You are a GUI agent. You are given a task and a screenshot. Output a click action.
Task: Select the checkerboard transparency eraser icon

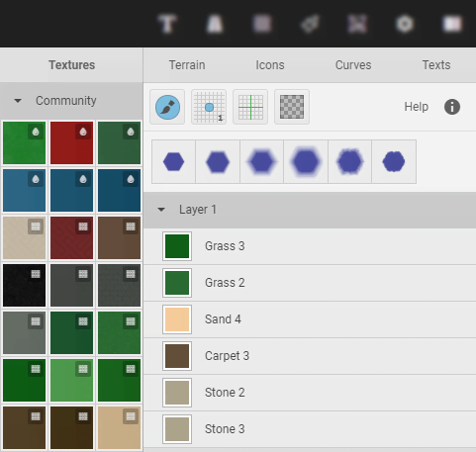292,107
